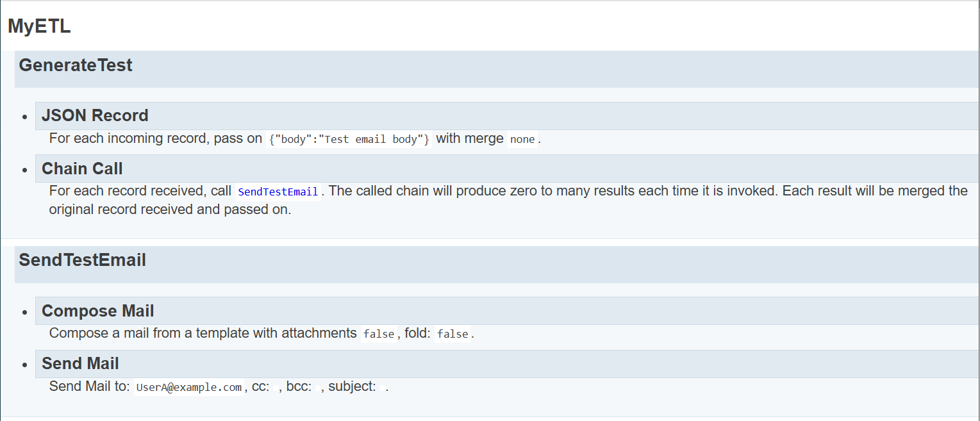Click the Compose Mail step heading
The image size is (980, 421).
[98, 311]
